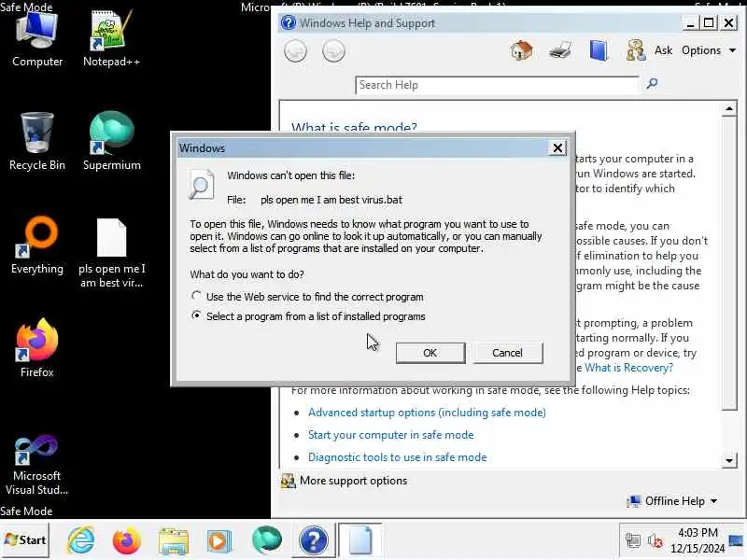This screenshot has height=560, width=747.
Task: Select the Recycle Bin icon
Action: click(37, 142)
